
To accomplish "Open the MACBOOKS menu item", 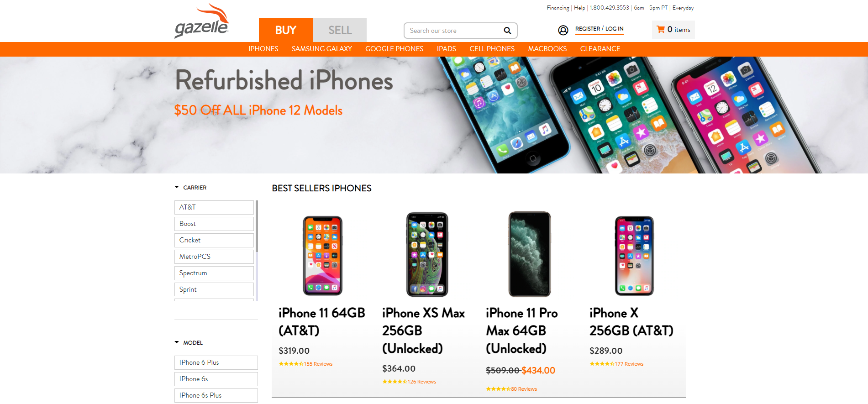I will coord(547,49).
